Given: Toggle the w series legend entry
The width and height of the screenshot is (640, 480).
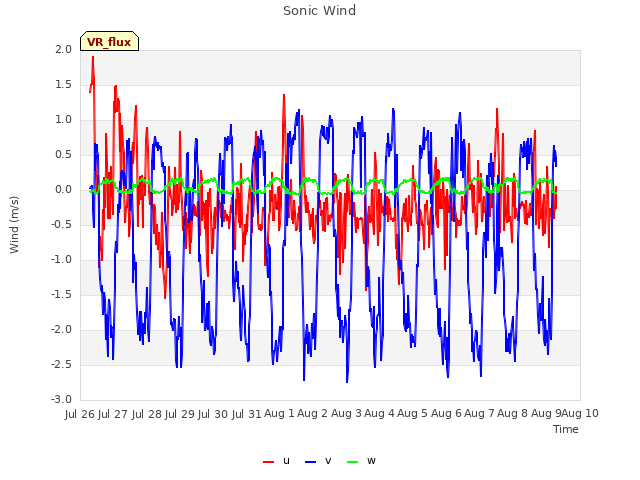Looking at the screenshot, I should (361, 461).
